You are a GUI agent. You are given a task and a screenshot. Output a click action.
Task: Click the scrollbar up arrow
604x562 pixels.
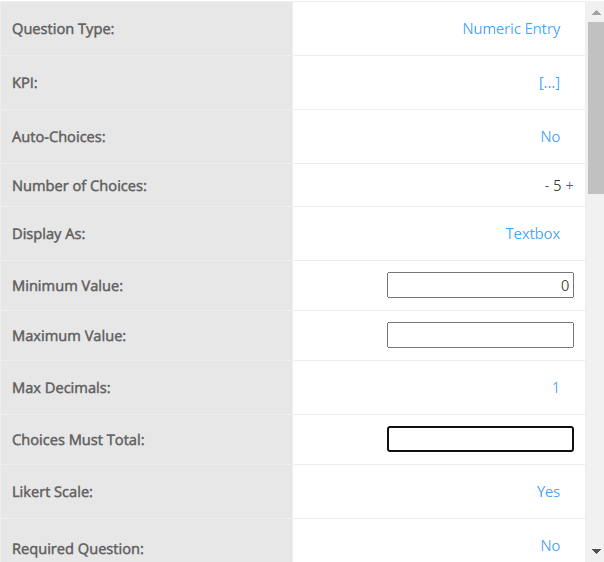pyautogui.click(x=596, y=8)
